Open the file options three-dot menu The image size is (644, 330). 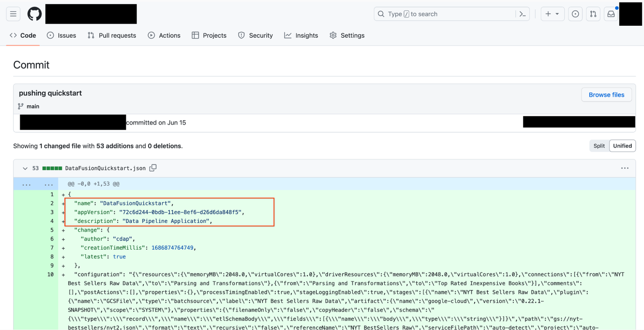[625, 168]
